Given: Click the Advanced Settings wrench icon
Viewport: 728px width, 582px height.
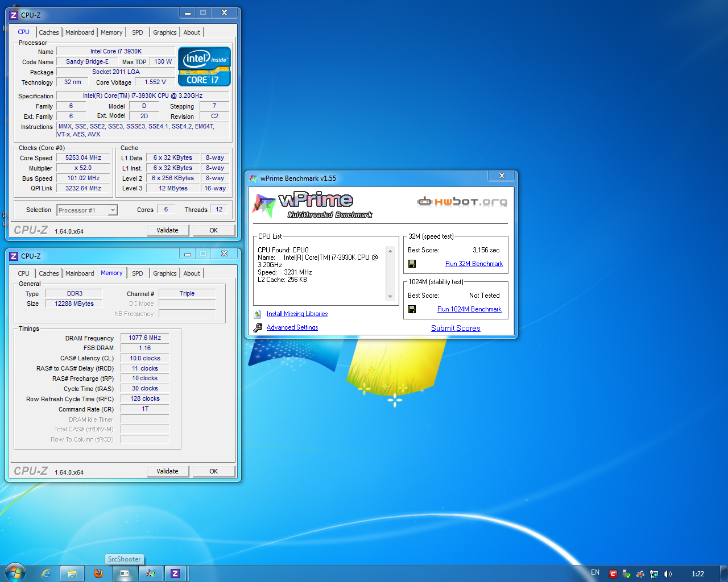Looking at the screenshot, I should [x=258, y=327].
